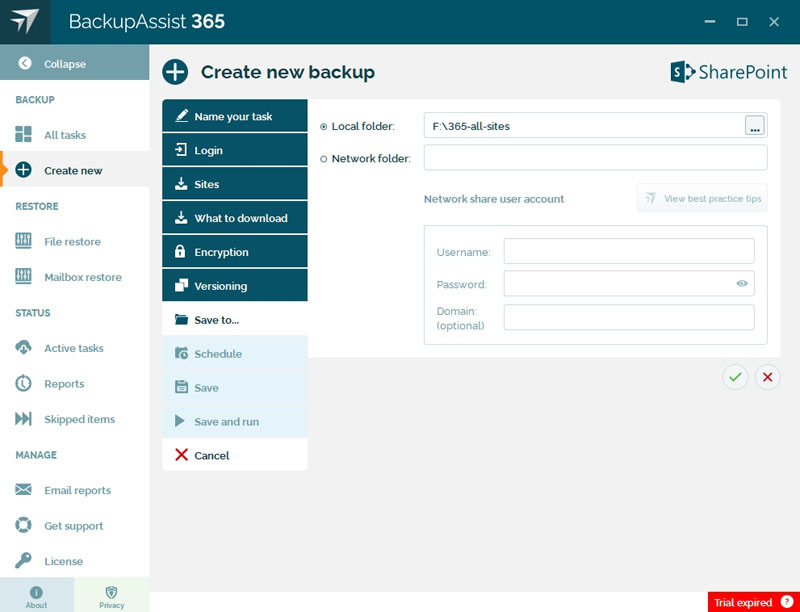Click the Domain (optional) input field

point(629,317)
